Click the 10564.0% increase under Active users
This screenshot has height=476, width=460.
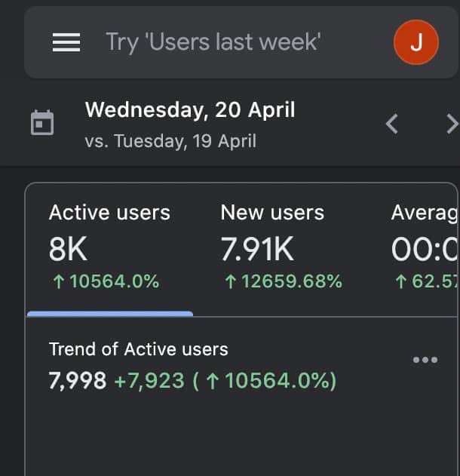pos(106,281)
